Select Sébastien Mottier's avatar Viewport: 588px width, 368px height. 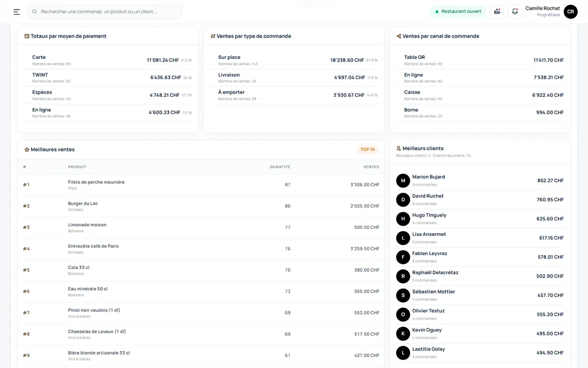tap(403, 295)
